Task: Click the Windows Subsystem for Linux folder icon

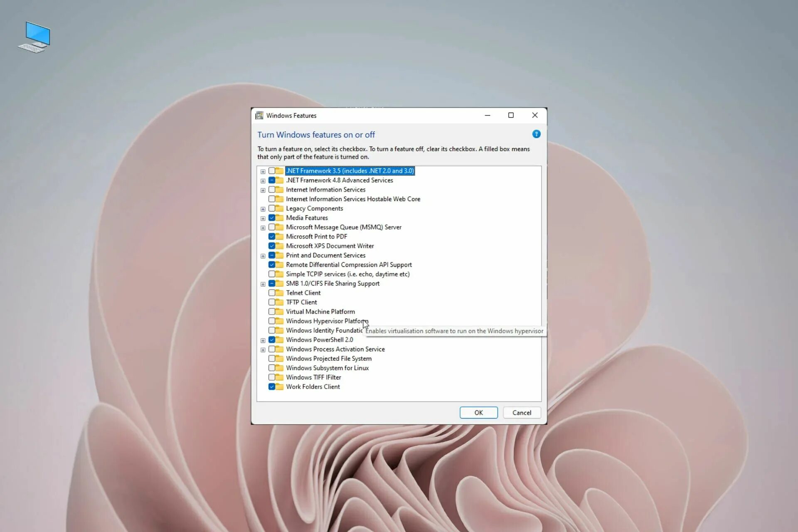Action: pyautogui.click(x=279, y=368)
